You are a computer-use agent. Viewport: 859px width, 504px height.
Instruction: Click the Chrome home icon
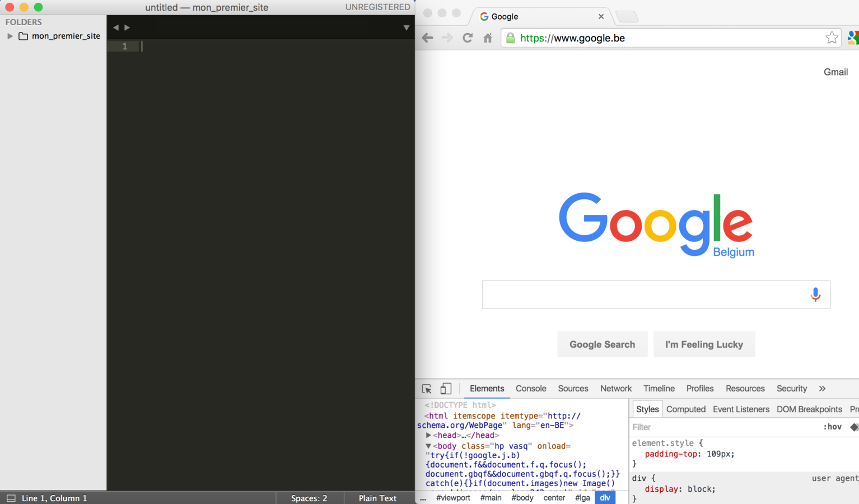(x=488, y=38)
